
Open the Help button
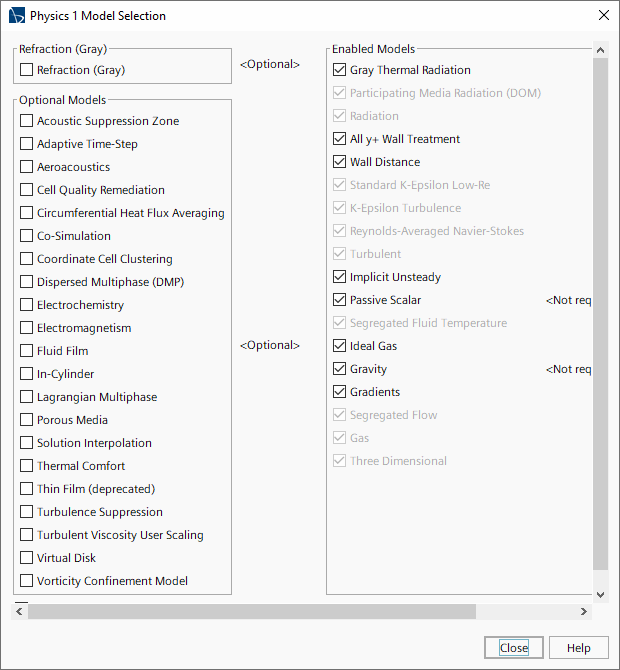click(578, 648)
